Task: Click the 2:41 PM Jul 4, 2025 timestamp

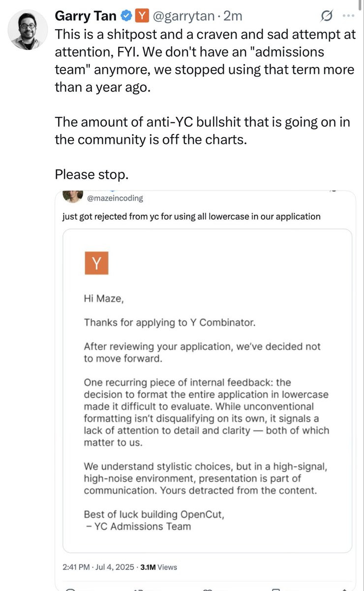Action: pos(98,567)
